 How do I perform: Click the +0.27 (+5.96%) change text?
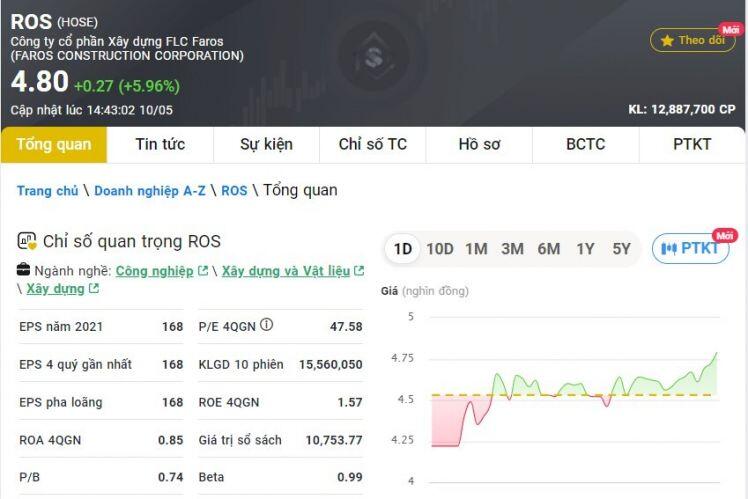coord(127,86)
